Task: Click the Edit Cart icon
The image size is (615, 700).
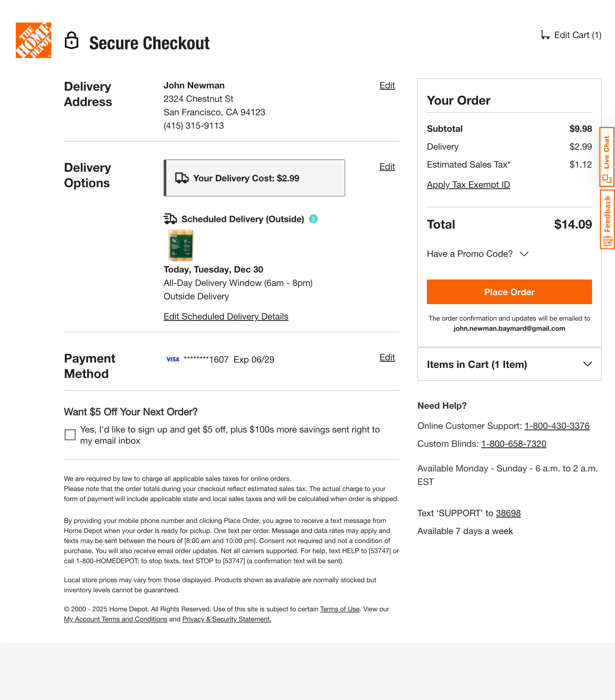Action: point(545,34)
